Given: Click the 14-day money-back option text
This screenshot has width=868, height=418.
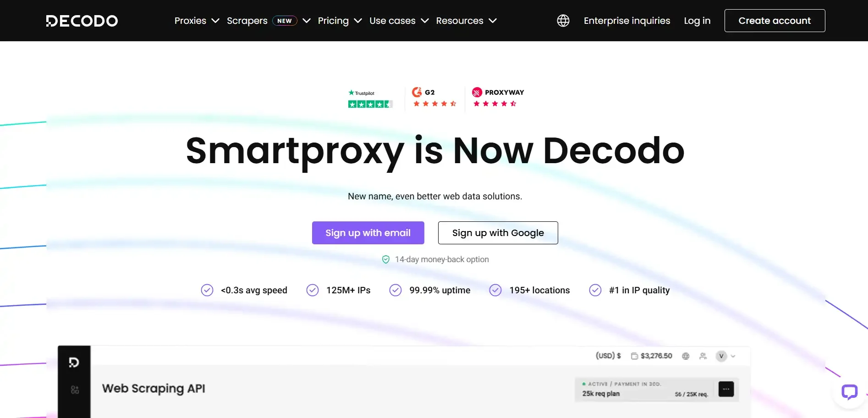Looking at the screenshot, I should point(442,259).
